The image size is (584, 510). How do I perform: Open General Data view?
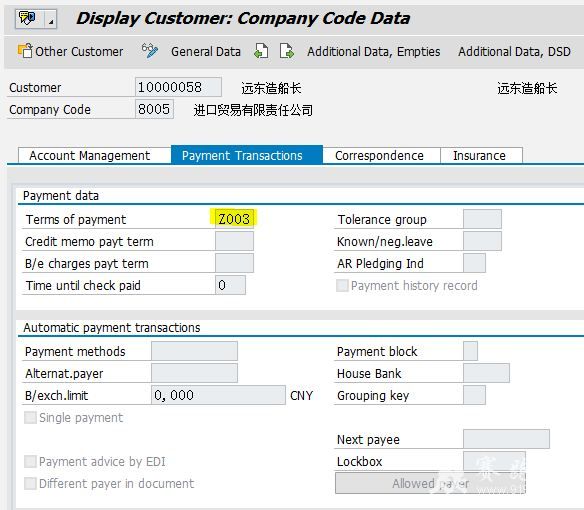coord(206,51)
